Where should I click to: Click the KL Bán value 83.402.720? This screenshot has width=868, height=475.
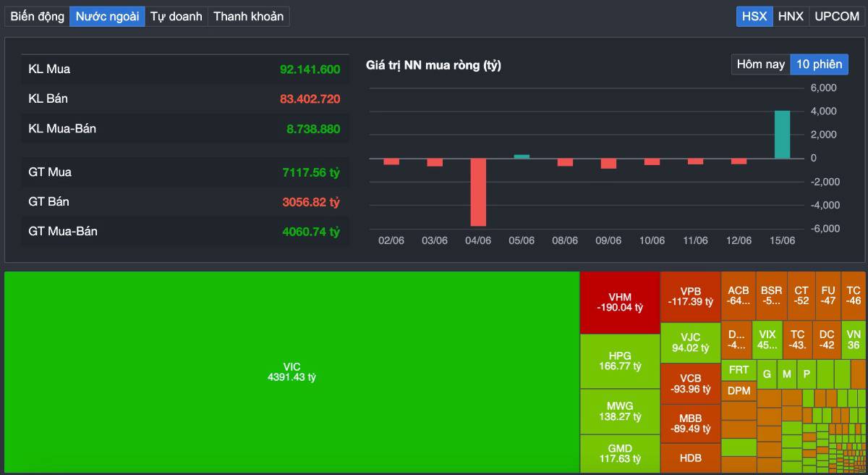coord(310,98)
